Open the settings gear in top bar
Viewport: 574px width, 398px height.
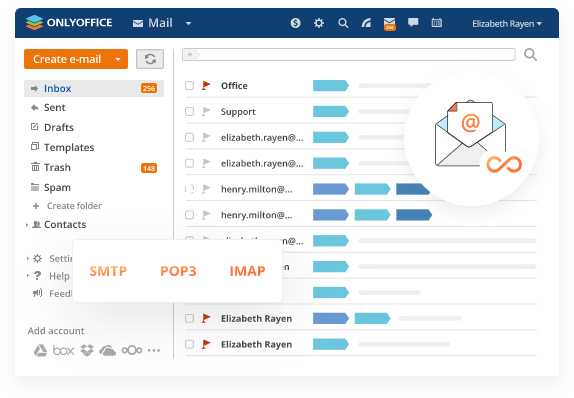[319, 23]
